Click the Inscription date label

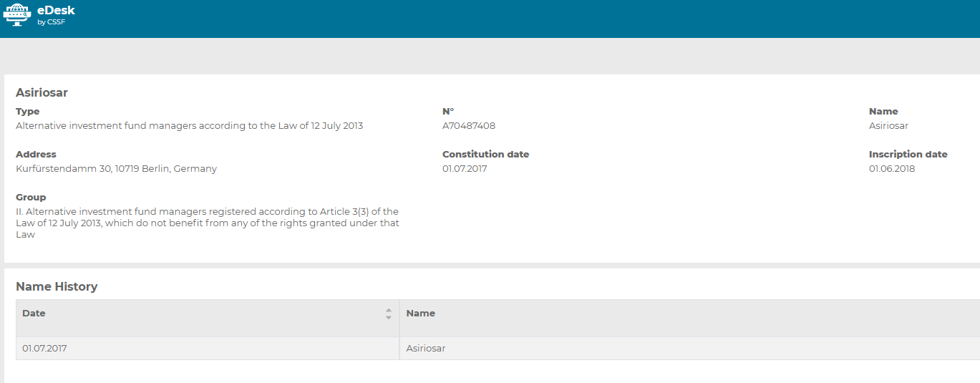(x=908, y=155)
